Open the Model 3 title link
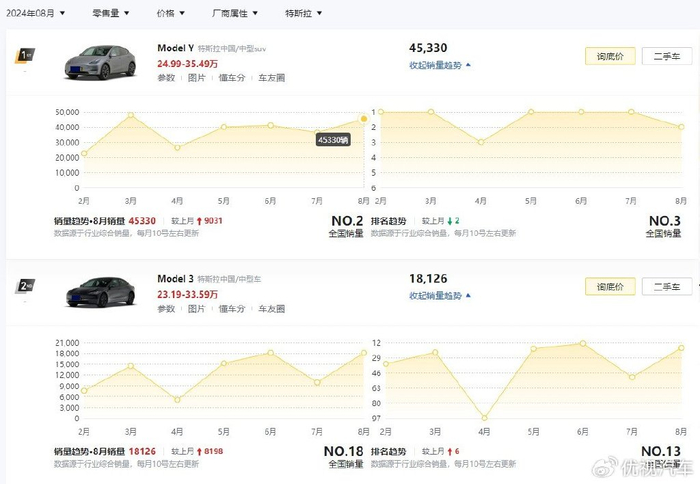 (175, 279)
